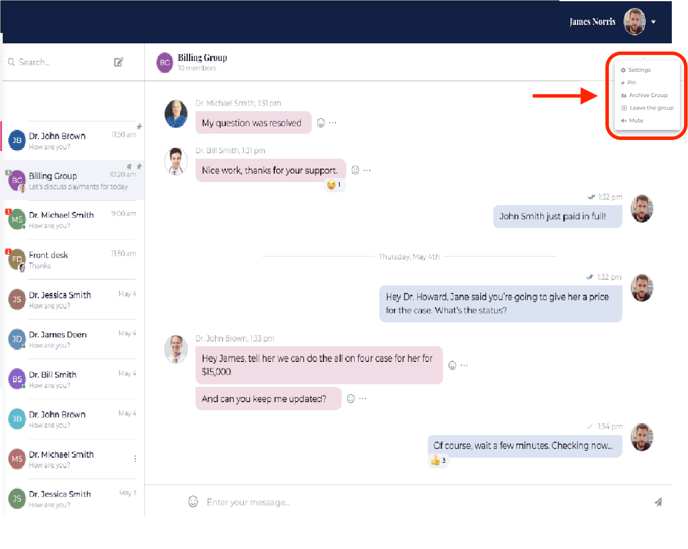Open more options for 'Nice work' message

[367, 170]
